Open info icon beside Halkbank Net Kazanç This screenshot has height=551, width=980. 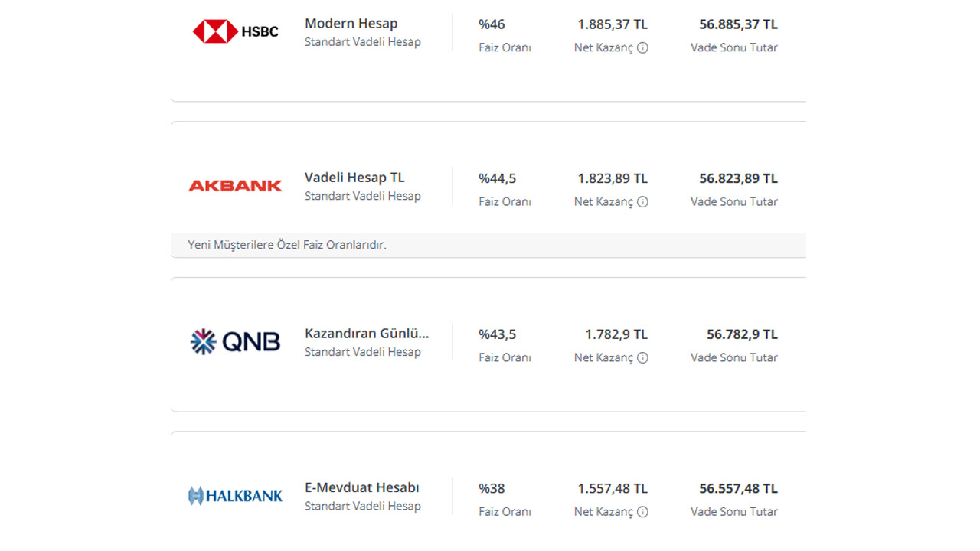pos(643,512)
